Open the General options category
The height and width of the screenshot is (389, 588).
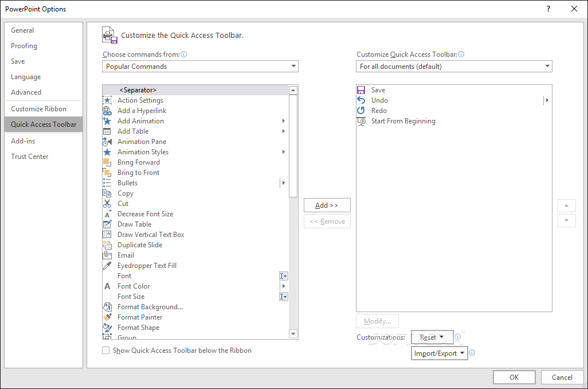[44, 30]
